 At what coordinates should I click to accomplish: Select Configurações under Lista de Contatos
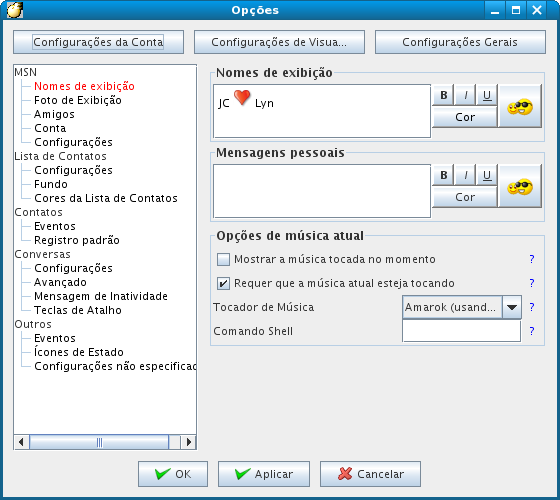click(73, 170)
